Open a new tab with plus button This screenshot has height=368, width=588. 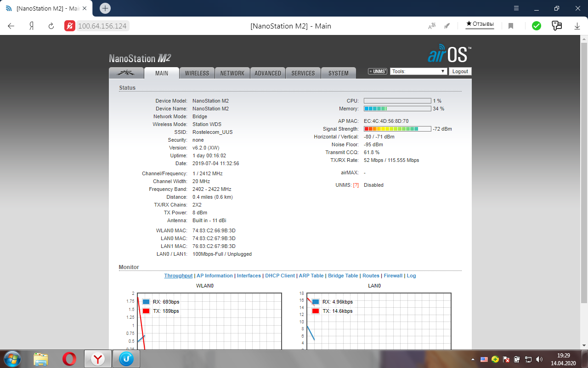coord(105,8)
